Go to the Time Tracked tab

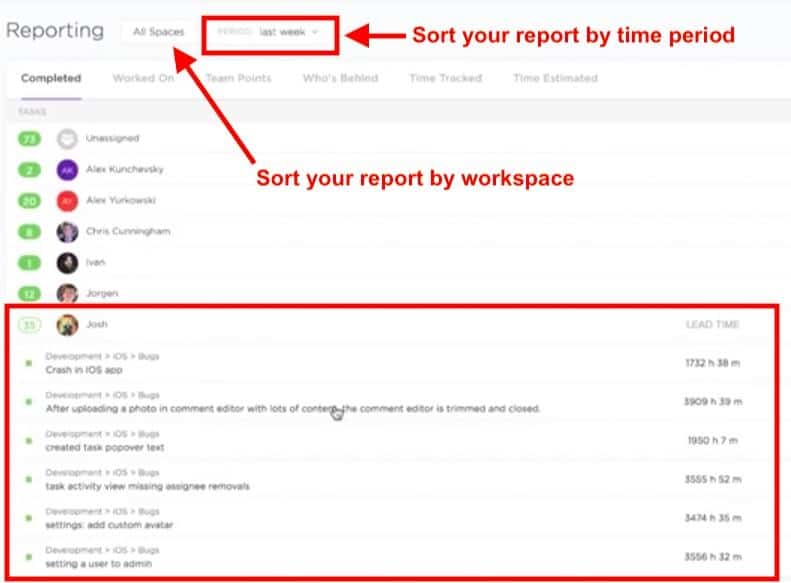[x=445, y=78]
